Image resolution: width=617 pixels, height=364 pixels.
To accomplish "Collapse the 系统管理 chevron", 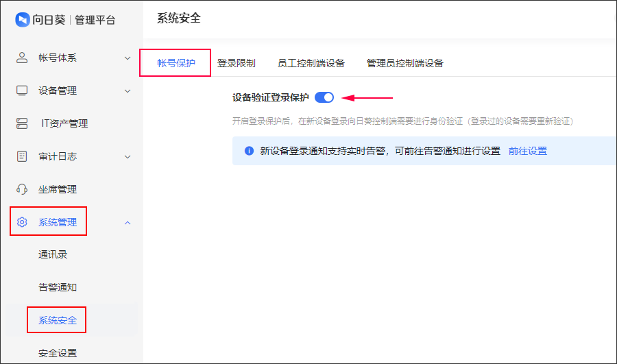I will pos(128,223).
